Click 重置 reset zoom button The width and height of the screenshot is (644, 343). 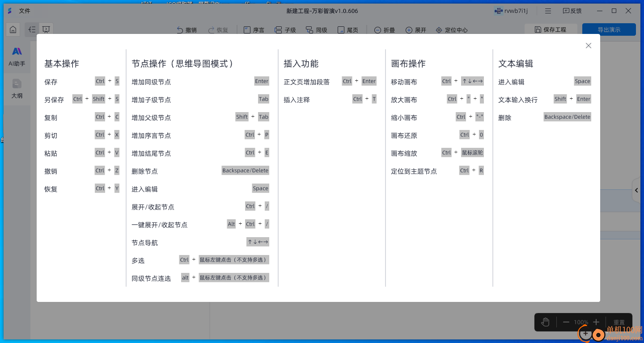pos(619,322)
